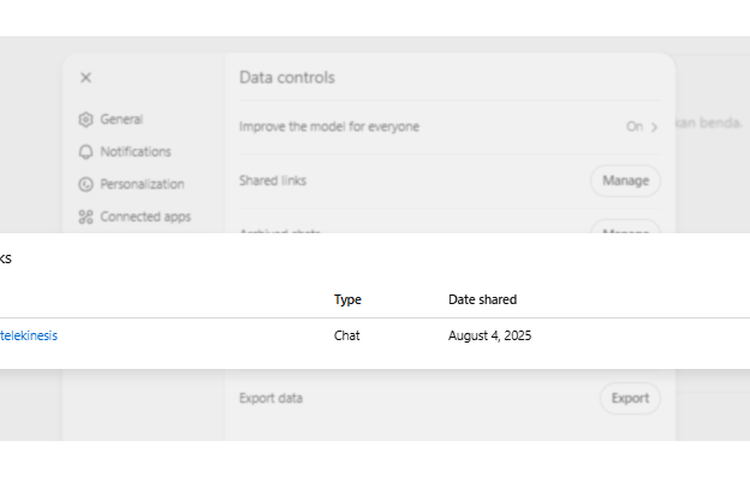Click the General gear icon
The image size is (750, 500).
(85, 120)
